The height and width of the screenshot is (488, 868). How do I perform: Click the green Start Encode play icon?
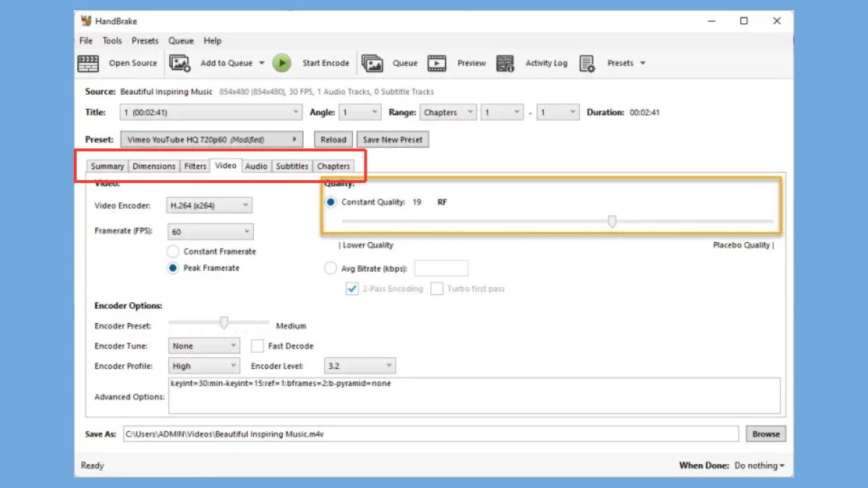pyautogui.click(x=281, y=64)
